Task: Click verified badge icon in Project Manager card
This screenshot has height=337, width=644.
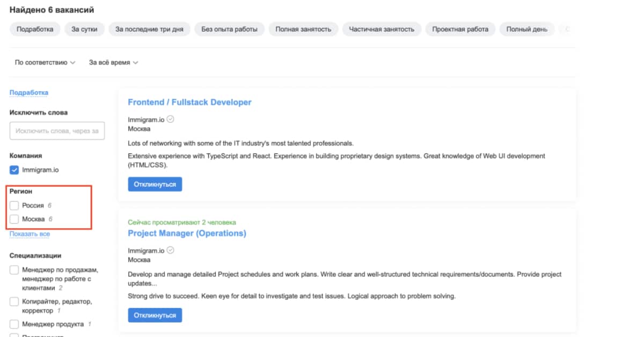Action: 171,250
